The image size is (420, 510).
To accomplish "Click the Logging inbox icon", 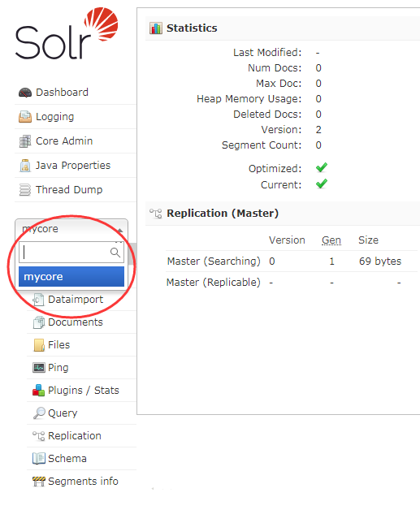I will pyautogui.click(x=25, y=117).
